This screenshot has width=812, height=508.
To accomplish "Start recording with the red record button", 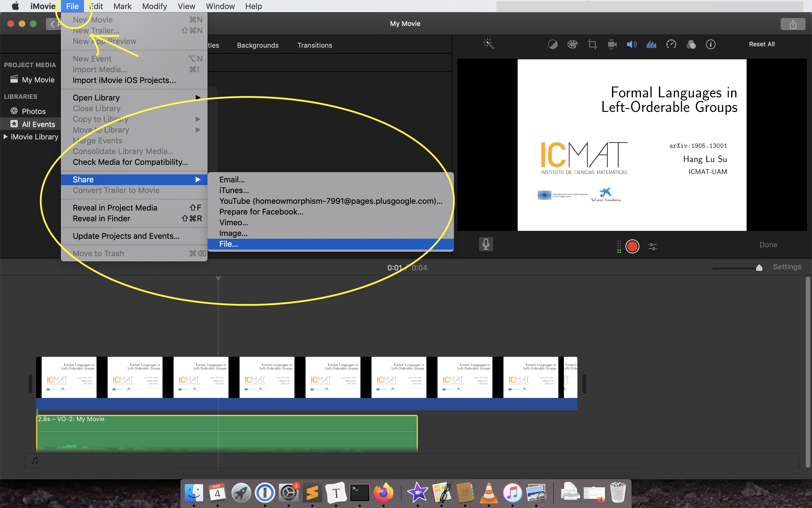I will click(632, 246).
